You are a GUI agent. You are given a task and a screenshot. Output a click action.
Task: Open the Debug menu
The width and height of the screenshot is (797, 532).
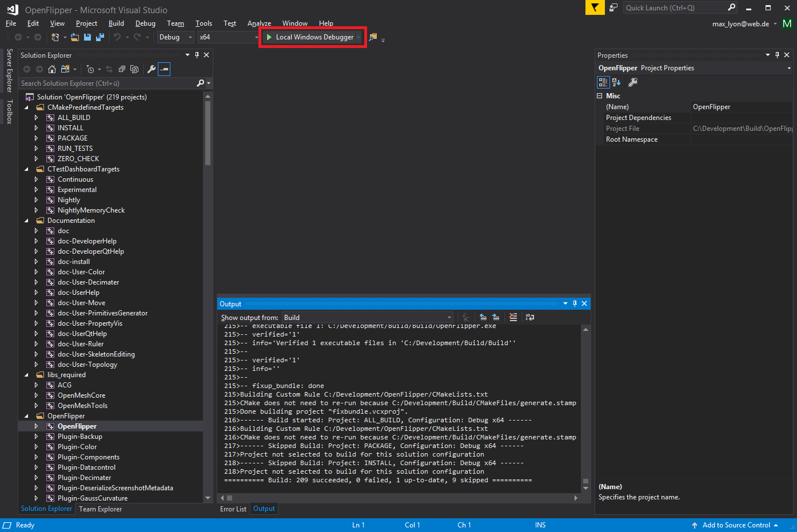coord(145,23)
